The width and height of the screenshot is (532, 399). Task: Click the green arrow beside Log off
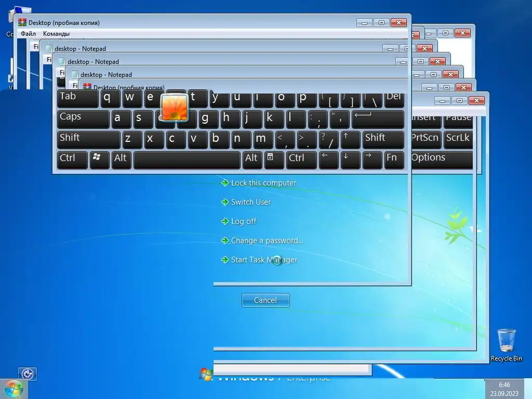[x=224, y=221]
